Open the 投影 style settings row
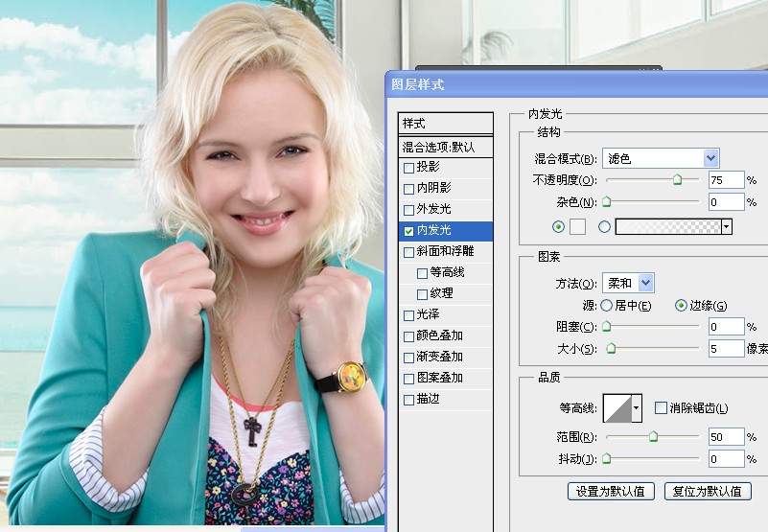This screenshot has height=532, width=768. 446,168
